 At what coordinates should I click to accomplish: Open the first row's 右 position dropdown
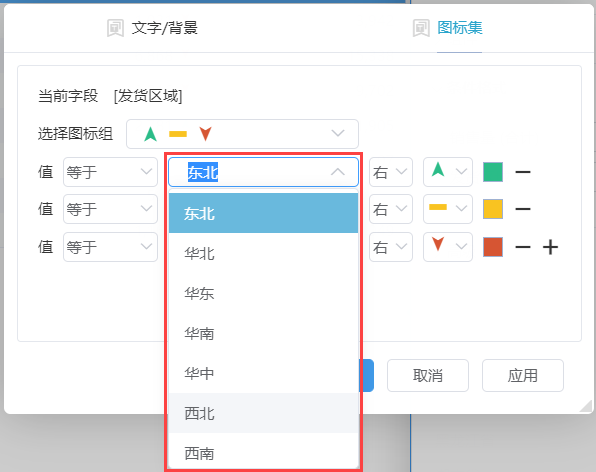[x=391, y=172]
